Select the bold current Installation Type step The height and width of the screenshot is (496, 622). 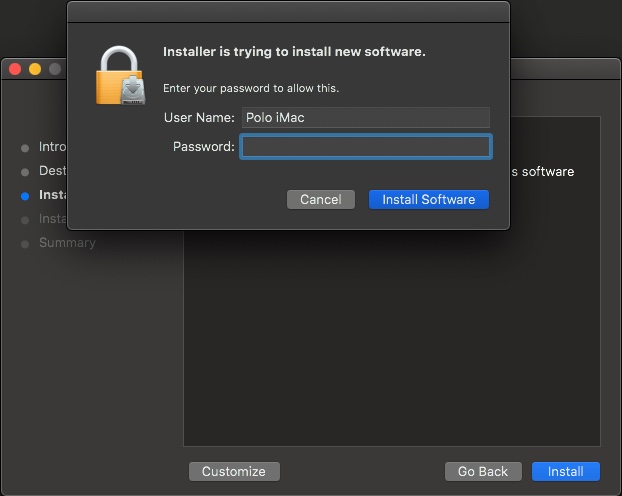click(52, 195)
